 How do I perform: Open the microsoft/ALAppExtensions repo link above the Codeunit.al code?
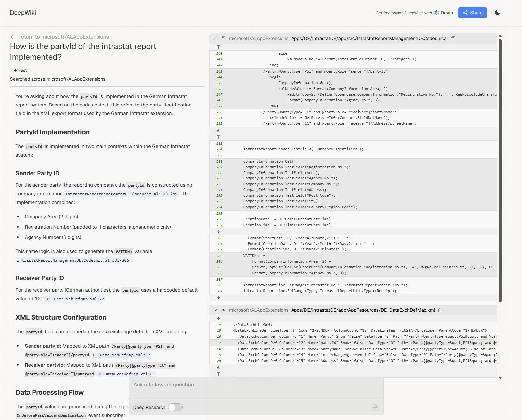259,39
